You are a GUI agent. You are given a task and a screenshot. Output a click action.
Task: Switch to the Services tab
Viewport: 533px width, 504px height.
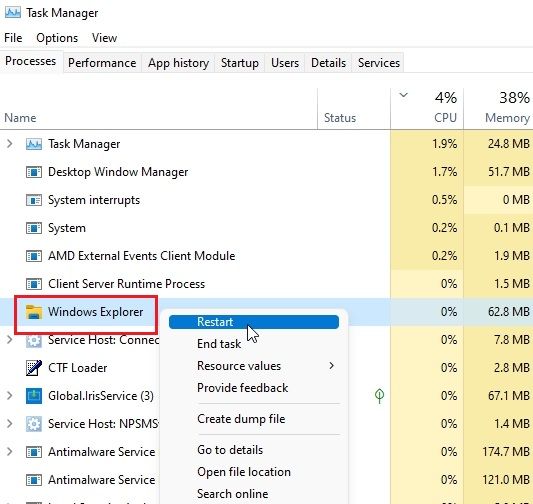(379, 63)
